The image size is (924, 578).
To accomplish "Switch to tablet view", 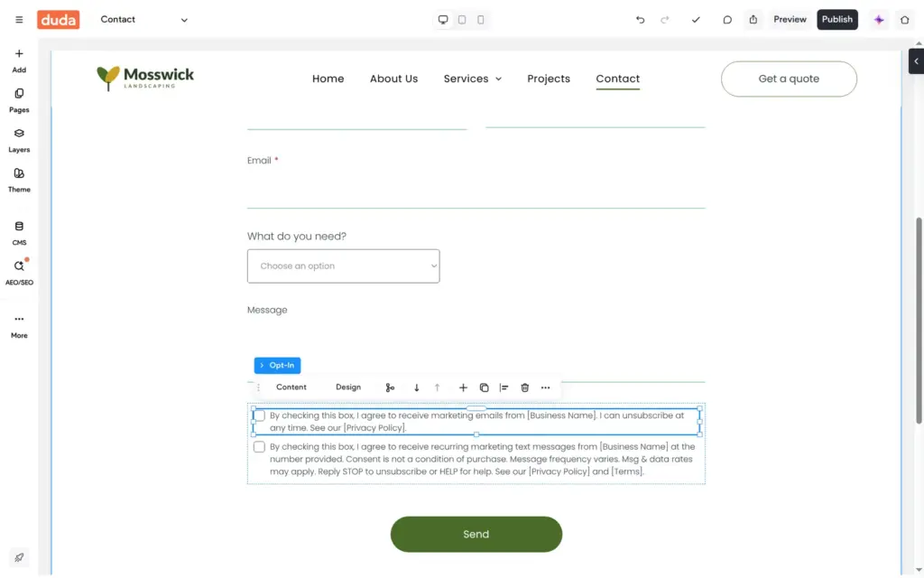I will click(462, 20).
